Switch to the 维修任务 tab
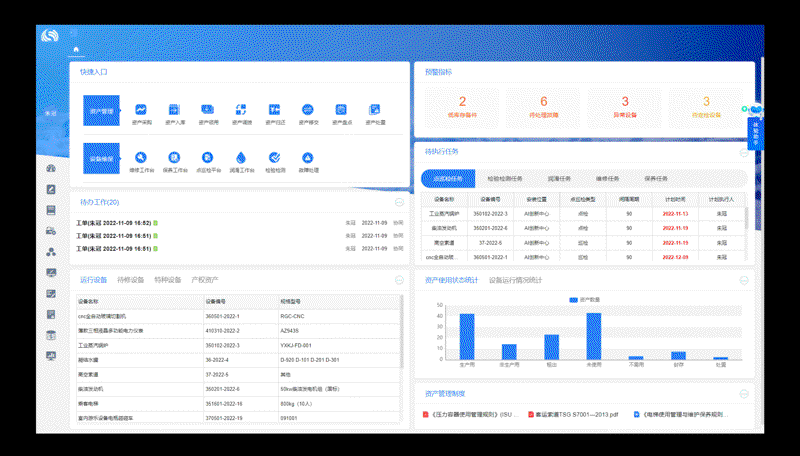The width and height of the screenshot is (800, 456). [607, 179]
